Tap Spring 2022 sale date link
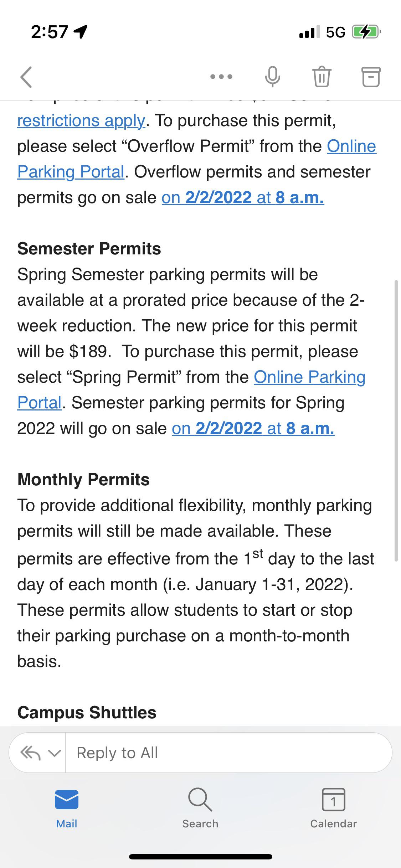401x868 pixels. (x=253, y=428)
